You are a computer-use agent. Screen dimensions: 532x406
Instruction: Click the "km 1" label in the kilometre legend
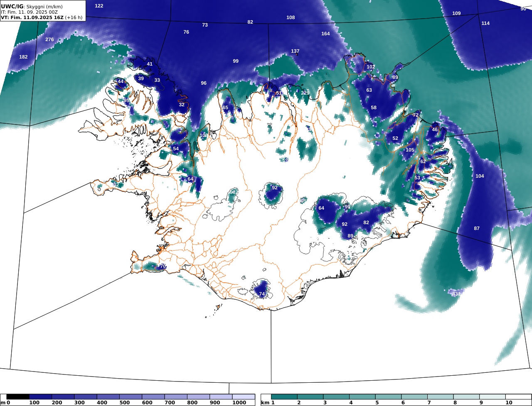(x=268, y=403)
